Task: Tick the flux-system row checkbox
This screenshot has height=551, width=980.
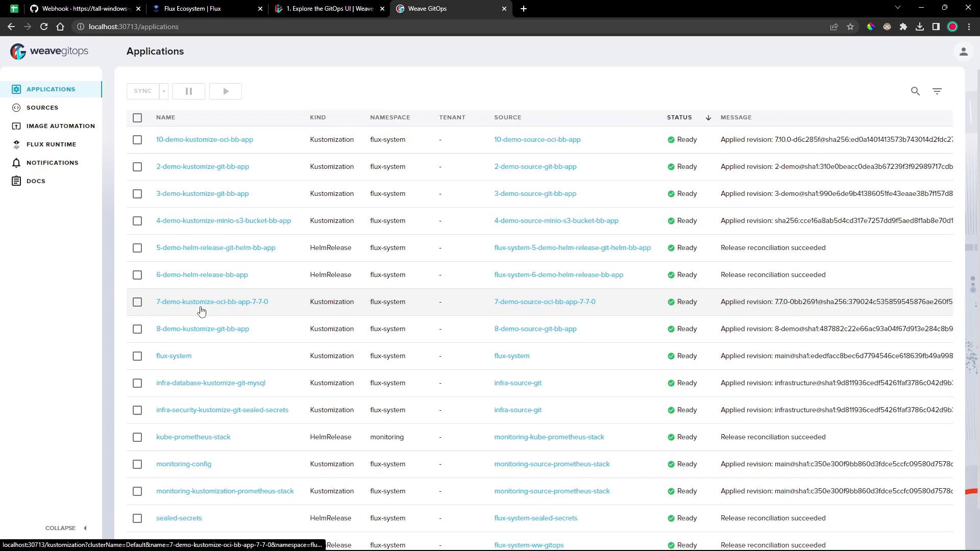Action: [137, 356]
